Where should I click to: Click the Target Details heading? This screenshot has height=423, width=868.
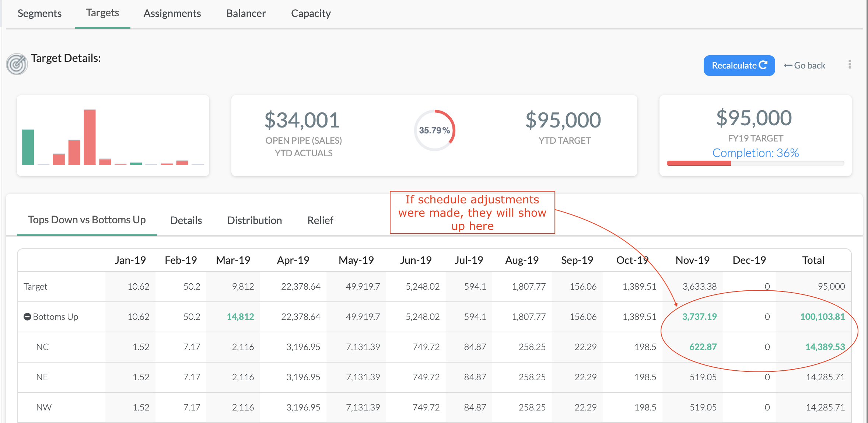(x=66, y=58)
